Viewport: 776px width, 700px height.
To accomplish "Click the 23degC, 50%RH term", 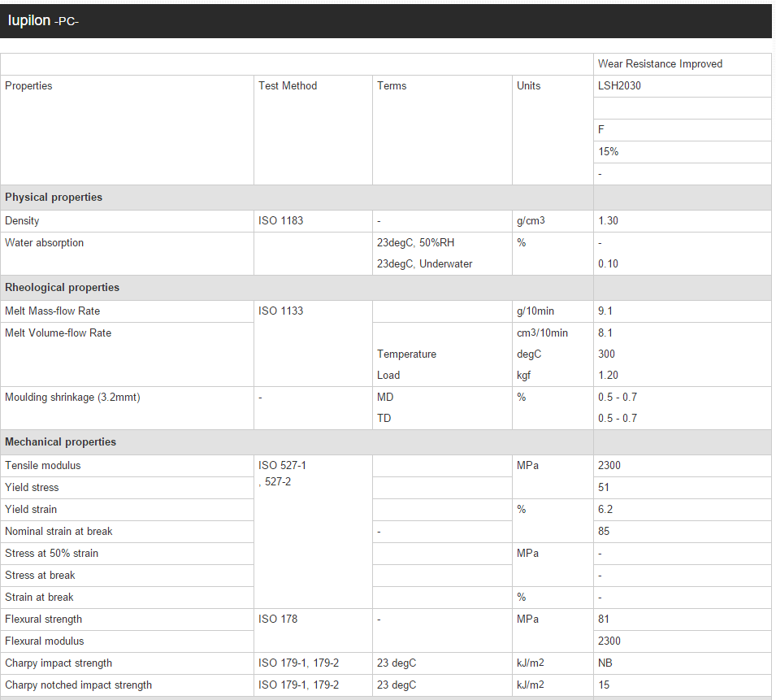I will [415, 242].
